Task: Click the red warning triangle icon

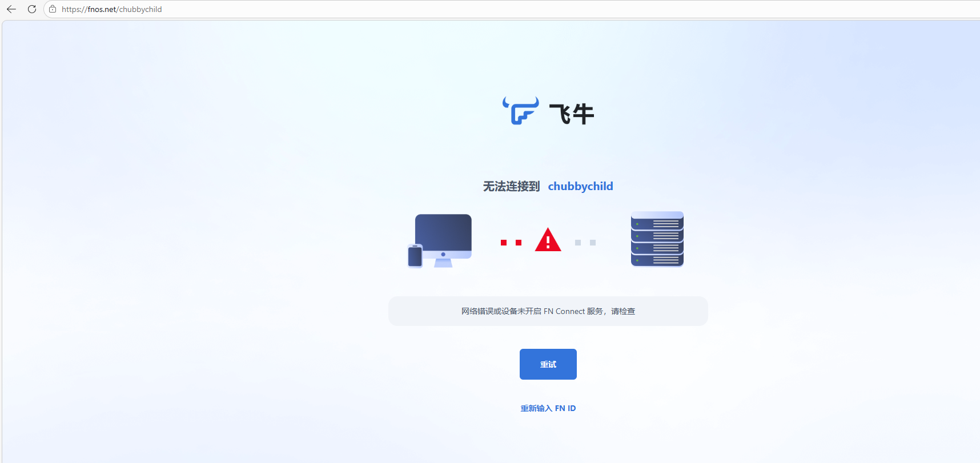Action: click(548, 240)
